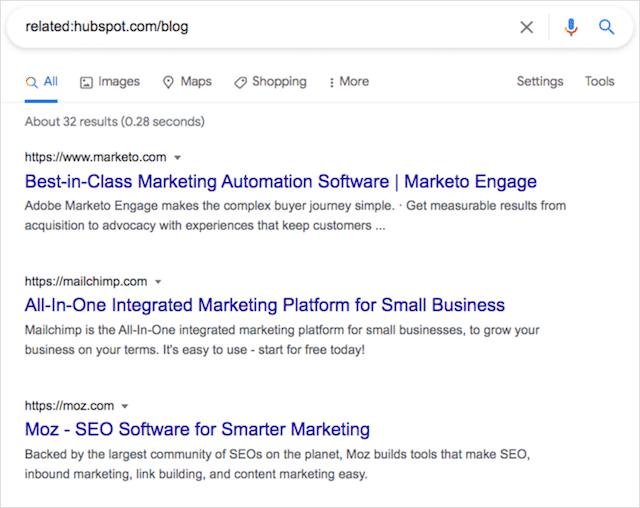This screenshot has width=640, height=508.
Task: Start voice search with microphone icon
Action: (x=571, y=27)
